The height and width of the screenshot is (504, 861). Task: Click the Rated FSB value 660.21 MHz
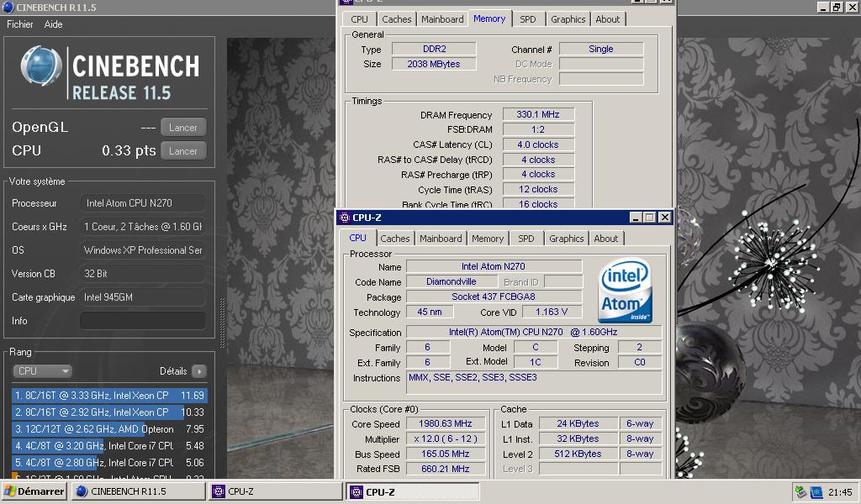pos(446,469)
